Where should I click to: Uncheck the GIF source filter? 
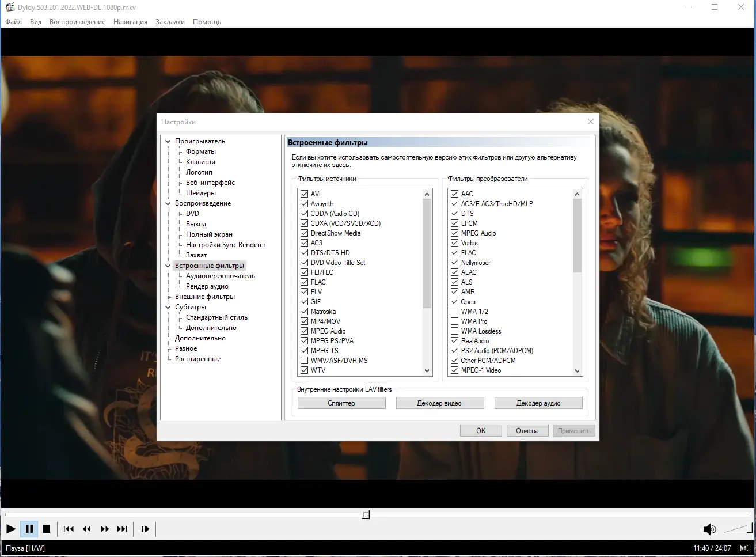click(304, 302)
